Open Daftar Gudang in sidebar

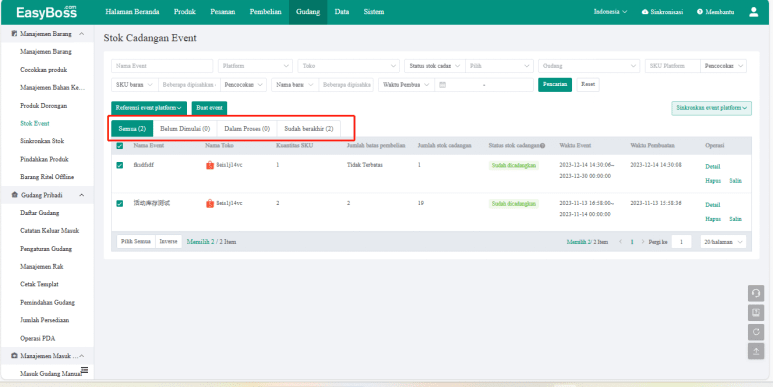click(x=40, y=213)
